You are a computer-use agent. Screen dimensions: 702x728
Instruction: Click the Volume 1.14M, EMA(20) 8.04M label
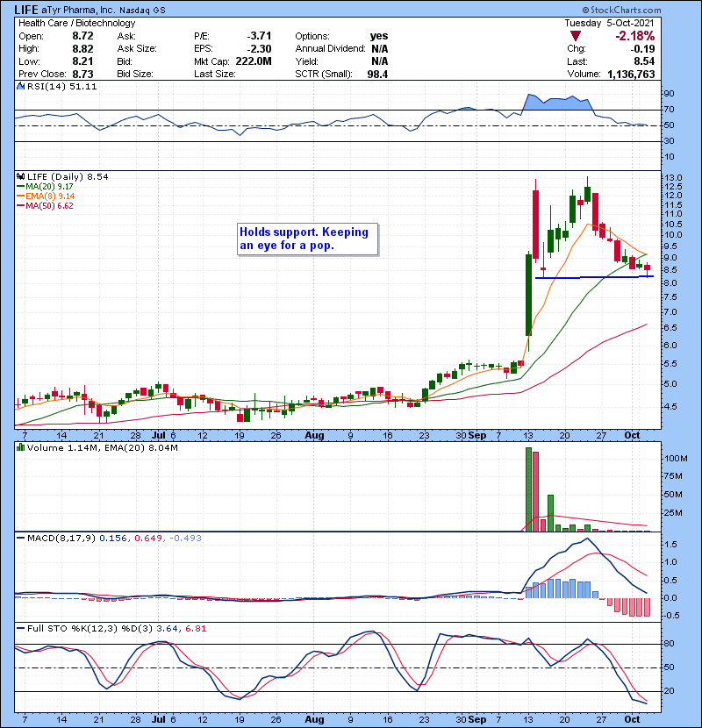pyautogui.click(x=102, y=447)
